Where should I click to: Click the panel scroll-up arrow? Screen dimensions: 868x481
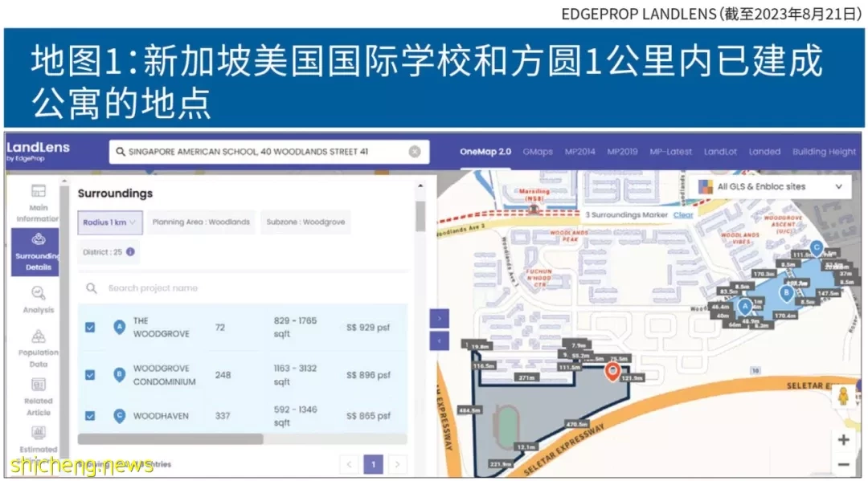click(x=420, y=185)
